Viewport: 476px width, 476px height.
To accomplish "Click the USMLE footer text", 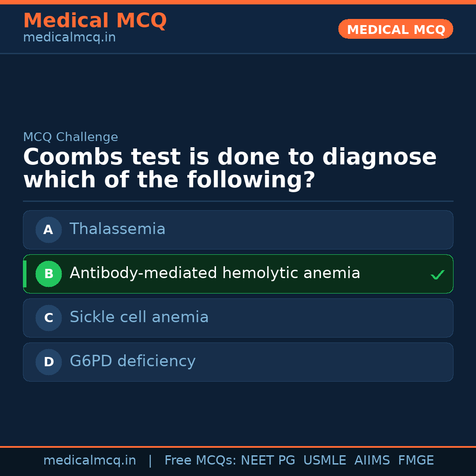I will [324, 461].
